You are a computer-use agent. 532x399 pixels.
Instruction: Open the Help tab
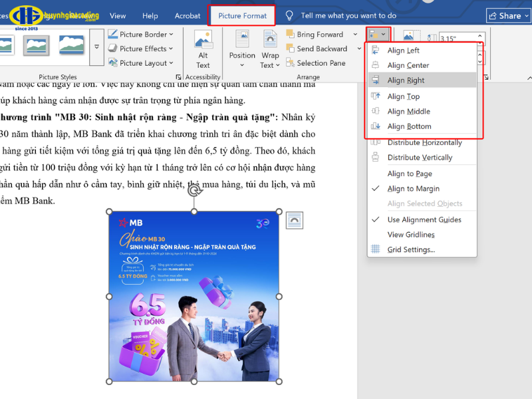pos(150,16)
